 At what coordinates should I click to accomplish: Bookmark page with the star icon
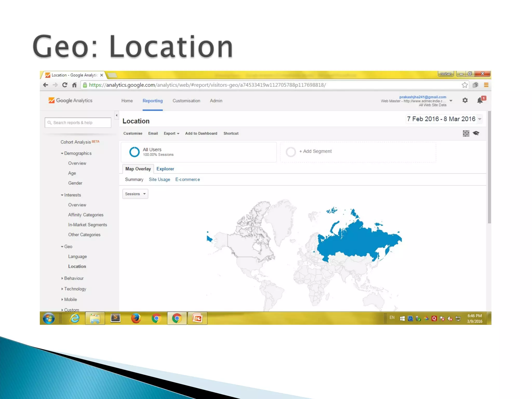click(x=465, y=85)
